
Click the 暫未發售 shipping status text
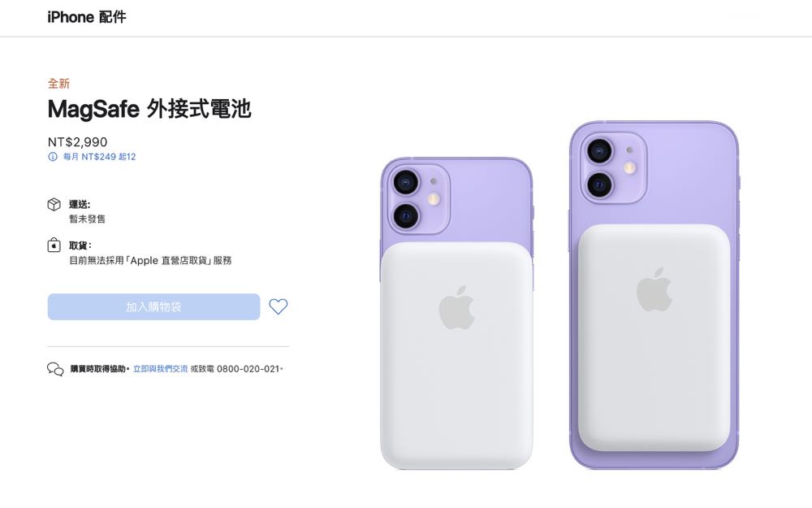pos(87,219)
